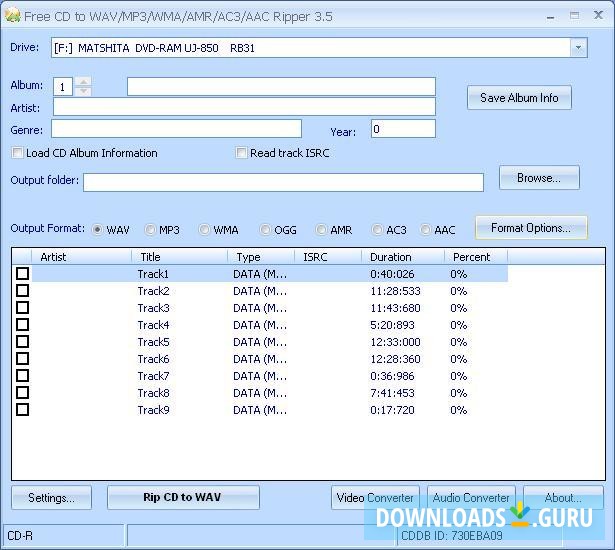Select AAC output format
The height and width of the screenshot is (550, 615).
[x=425, y=229]
